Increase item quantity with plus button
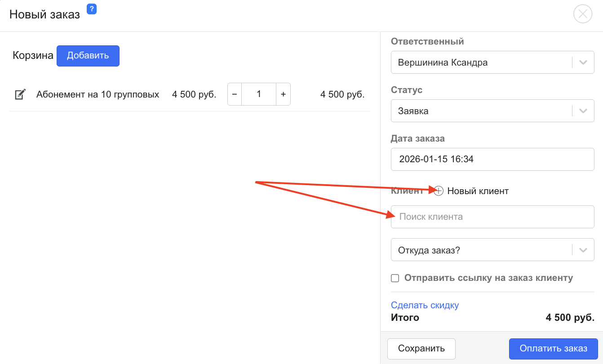The height and width of the screenshot is (364, 603). 283,94
